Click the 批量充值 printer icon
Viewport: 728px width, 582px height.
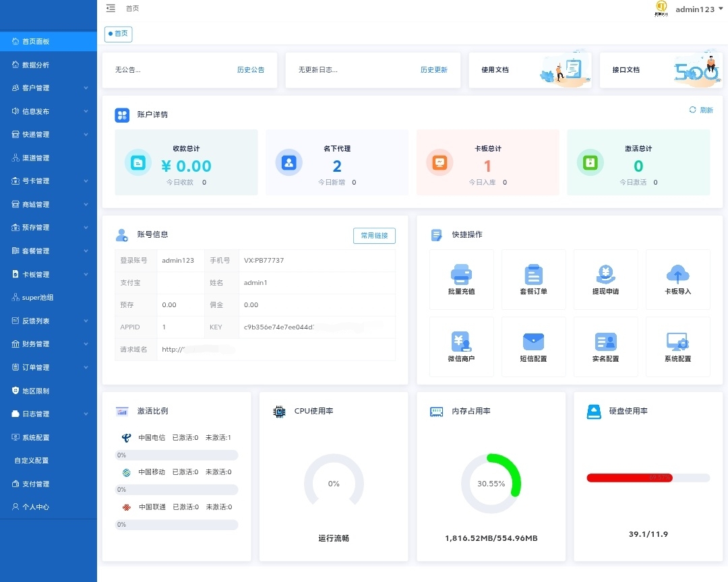461,273
